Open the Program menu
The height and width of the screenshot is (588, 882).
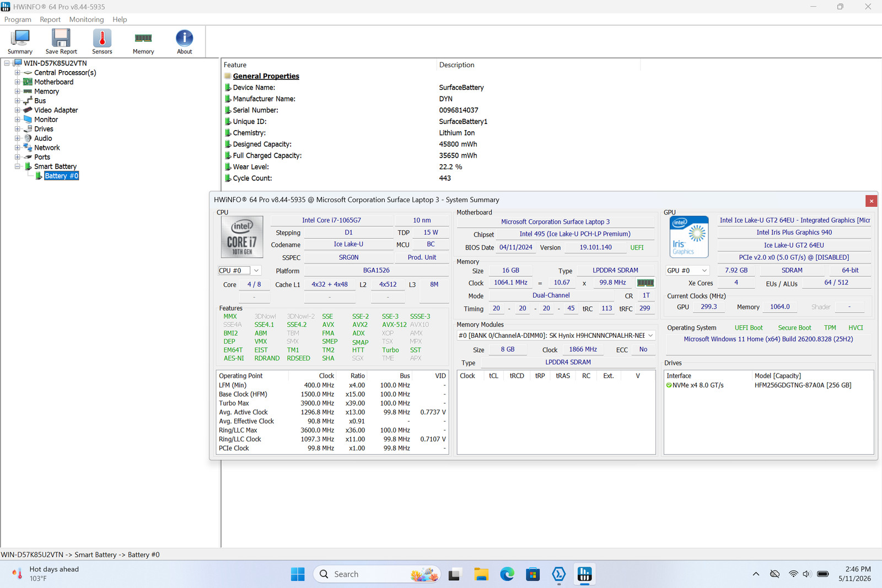tap(18, 19)
